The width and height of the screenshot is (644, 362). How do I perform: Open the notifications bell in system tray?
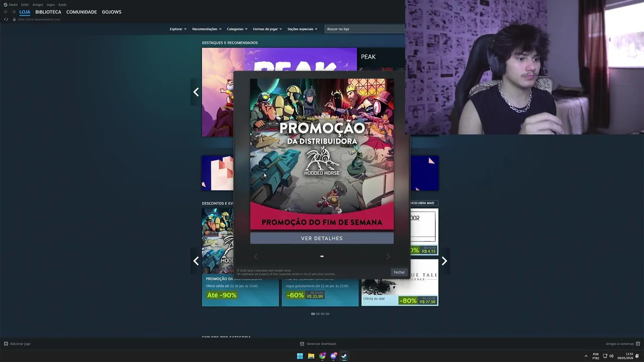[637, 356]
